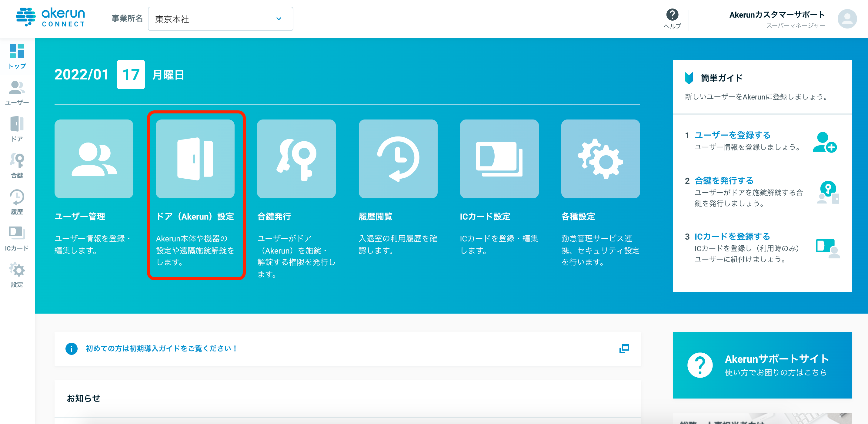Click the IC card user icon in guide
Viewport: 868px width, 424px height.
pos(828,248)
